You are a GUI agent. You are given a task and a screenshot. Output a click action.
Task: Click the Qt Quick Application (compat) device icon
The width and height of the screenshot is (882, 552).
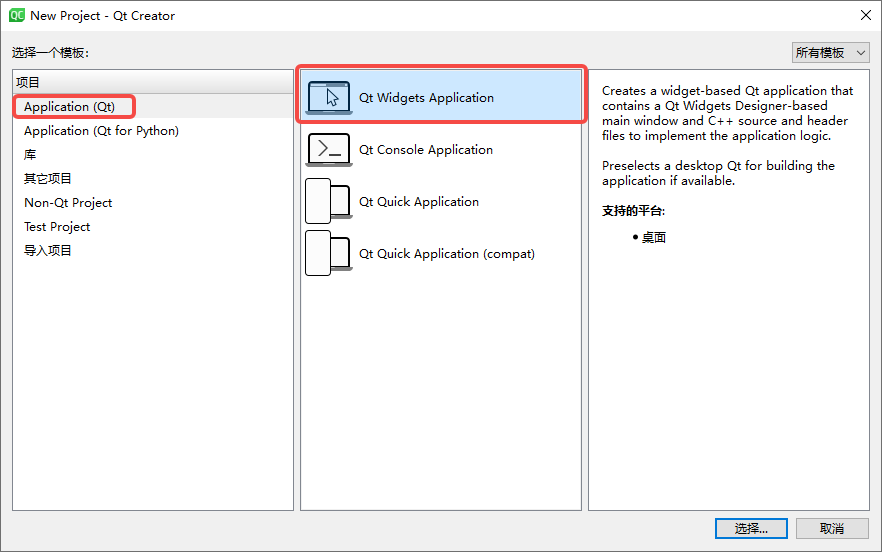(x=329, y=253)
